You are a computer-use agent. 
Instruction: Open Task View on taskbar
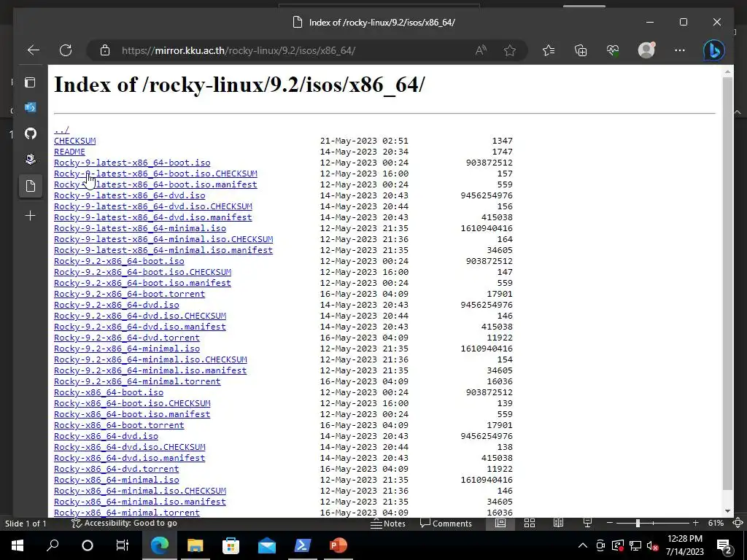pyautogui.click(x=123, y=545)
